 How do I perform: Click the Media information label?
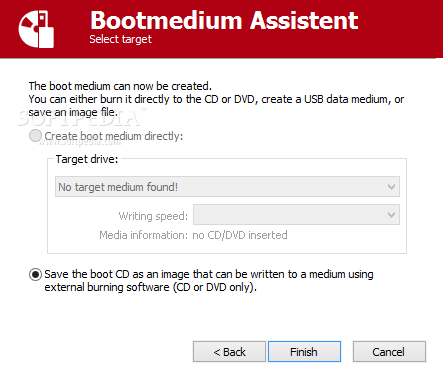(144, 235)
